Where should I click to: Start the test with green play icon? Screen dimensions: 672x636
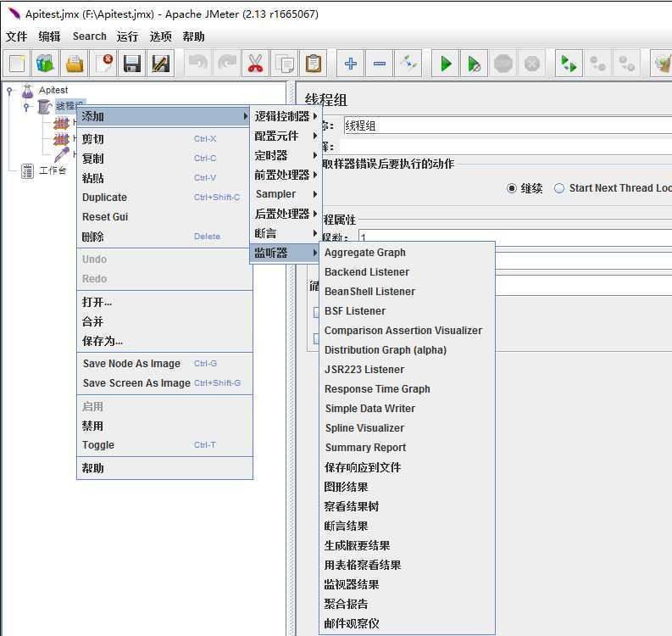(x=445, y=64)
